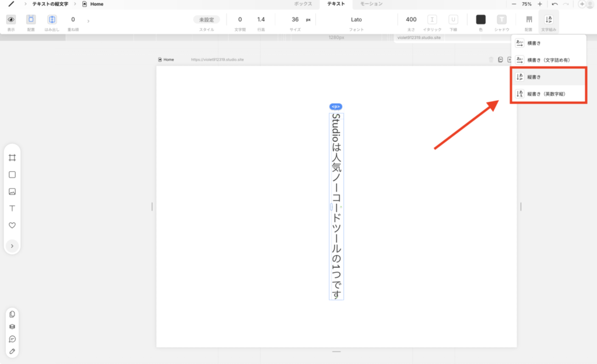Click the Home page label above canvas

coord(166,60)
